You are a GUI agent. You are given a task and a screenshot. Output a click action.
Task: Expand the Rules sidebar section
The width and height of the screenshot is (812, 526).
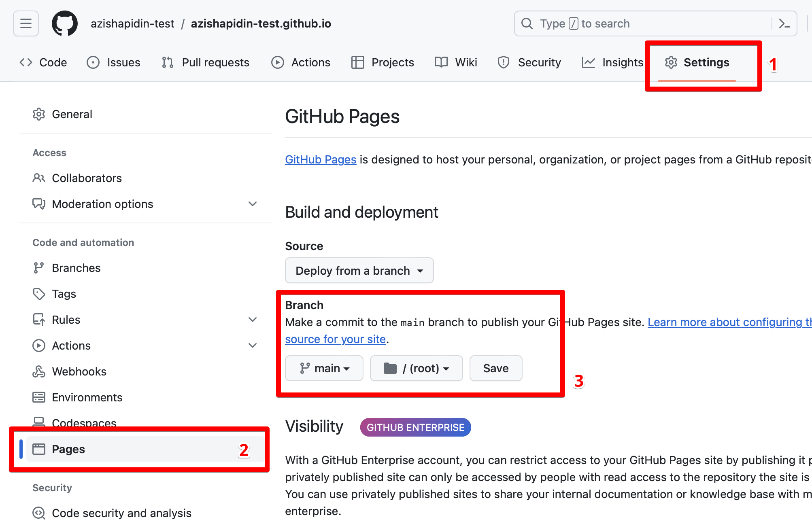253,320
